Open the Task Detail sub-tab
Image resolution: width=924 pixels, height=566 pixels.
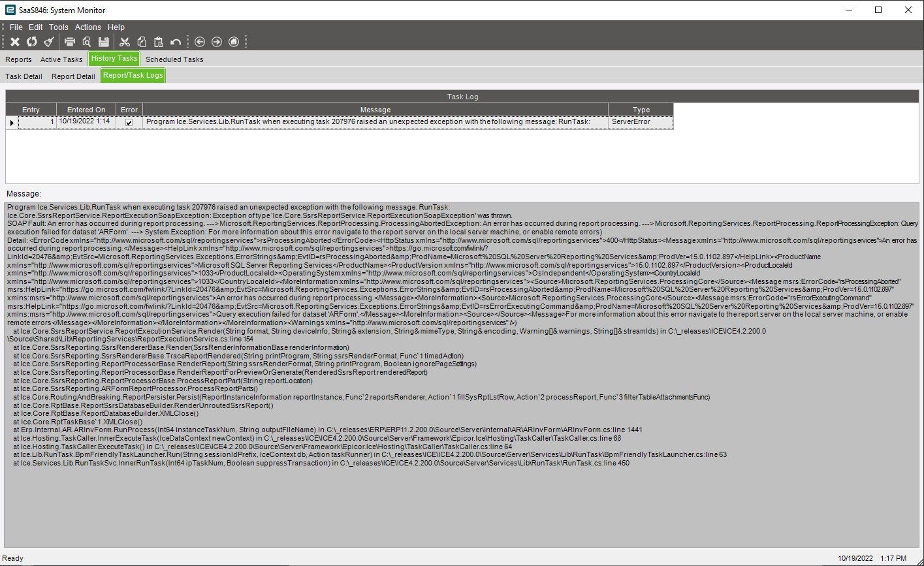pos(24,76)
